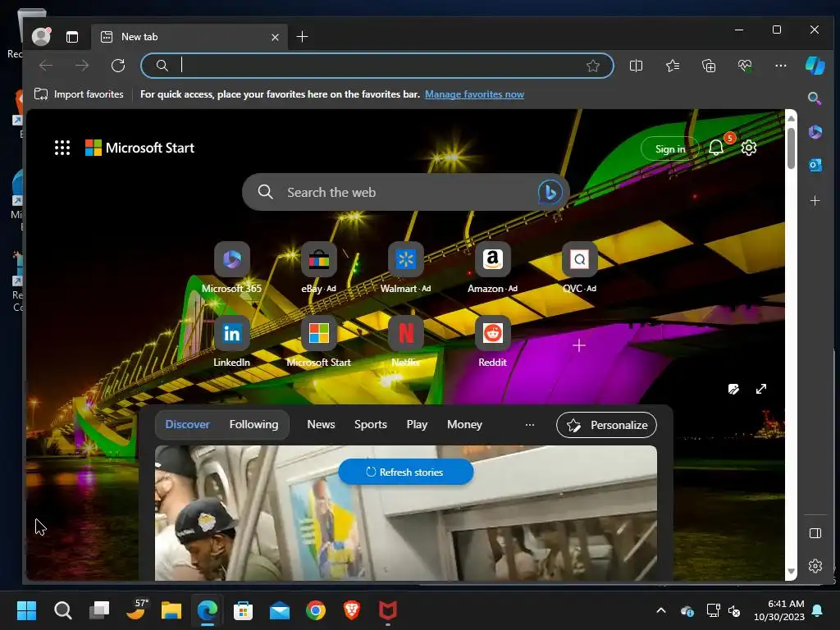Switch to the Play tab
840x630 pixels.
[417, 424]
